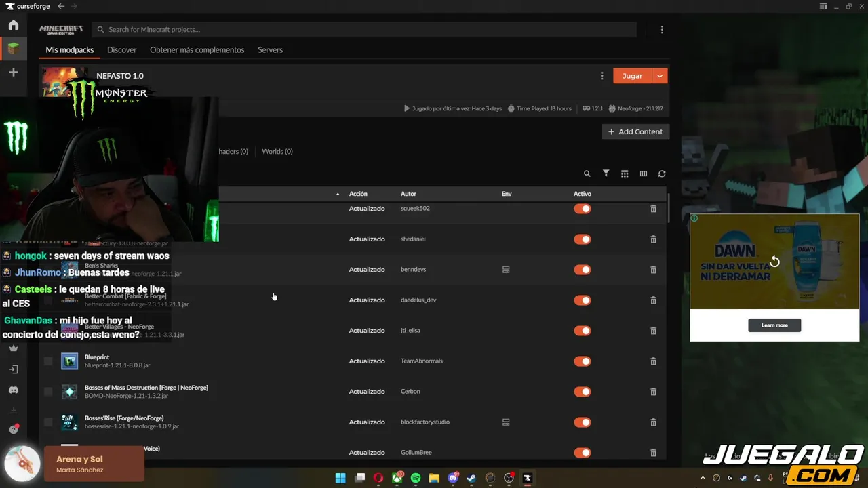868x488 pixels.
Task: Open the columns layout icon
Action: tap(644, 174)
